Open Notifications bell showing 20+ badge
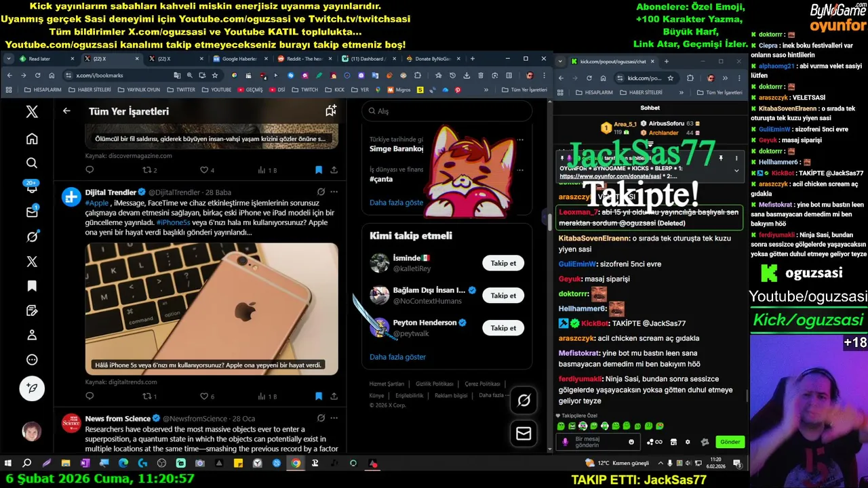This screenshot has width=868, height=488. [32, 188]
